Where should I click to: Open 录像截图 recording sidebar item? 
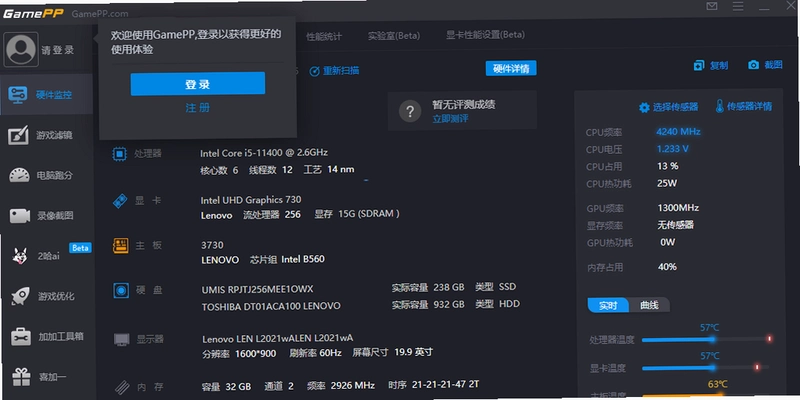click(48, 215)
